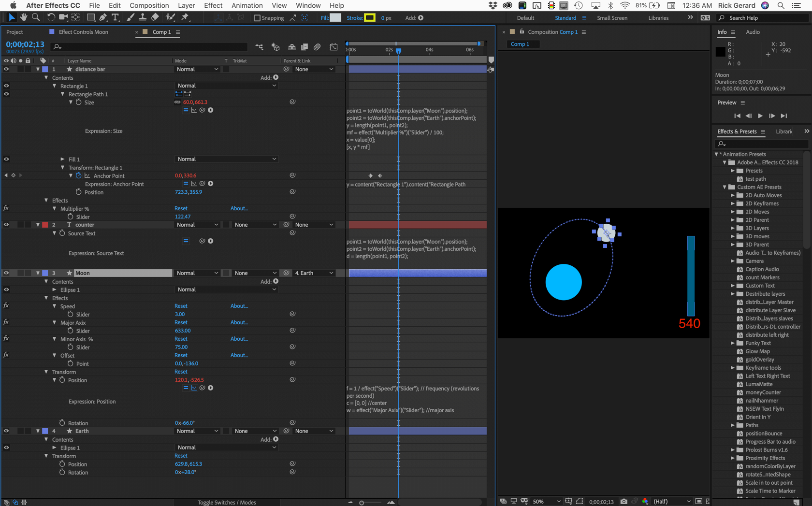The image size is (812, 506).
Task: Open the Composition menu
Action: (149, 5)
